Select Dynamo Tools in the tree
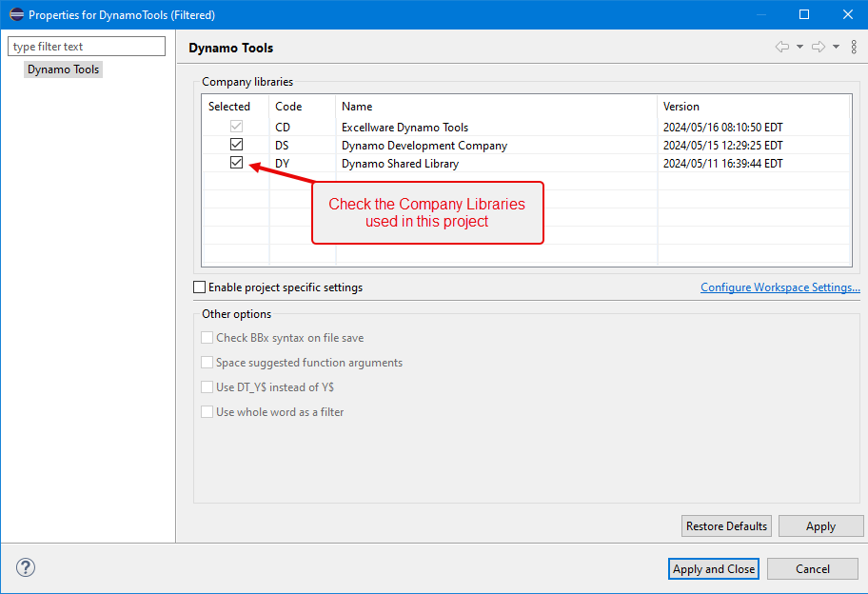 click(x=63, y=69)
